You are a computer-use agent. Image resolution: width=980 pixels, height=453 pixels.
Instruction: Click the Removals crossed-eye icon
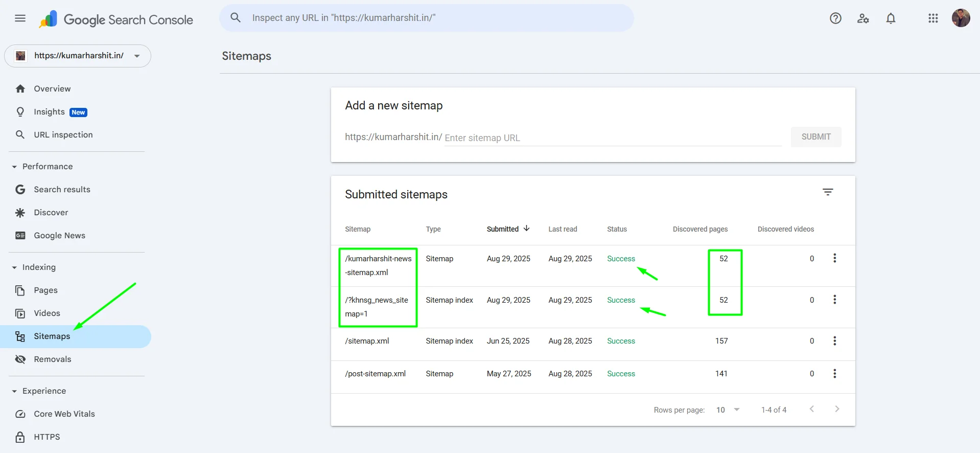tap(20, 359)
